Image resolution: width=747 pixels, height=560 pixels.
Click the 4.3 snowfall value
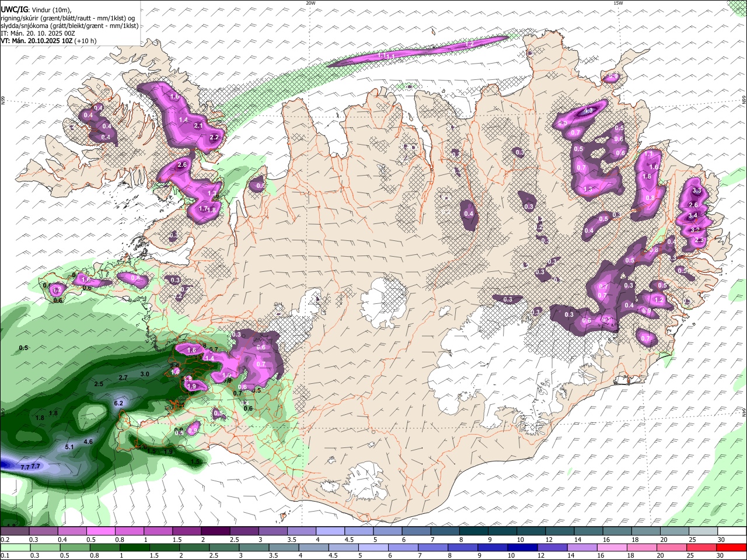click(588, 110)
